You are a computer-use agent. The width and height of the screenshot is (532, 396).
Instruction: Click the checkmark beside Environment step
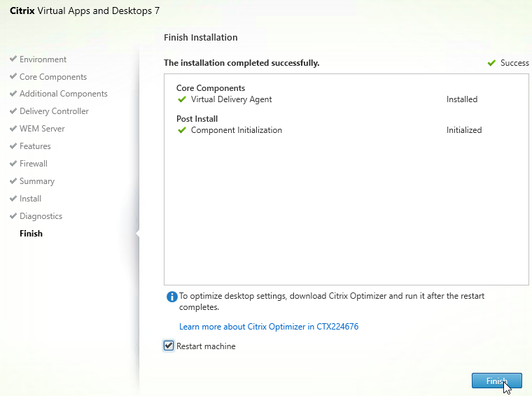tap(13, 59)
